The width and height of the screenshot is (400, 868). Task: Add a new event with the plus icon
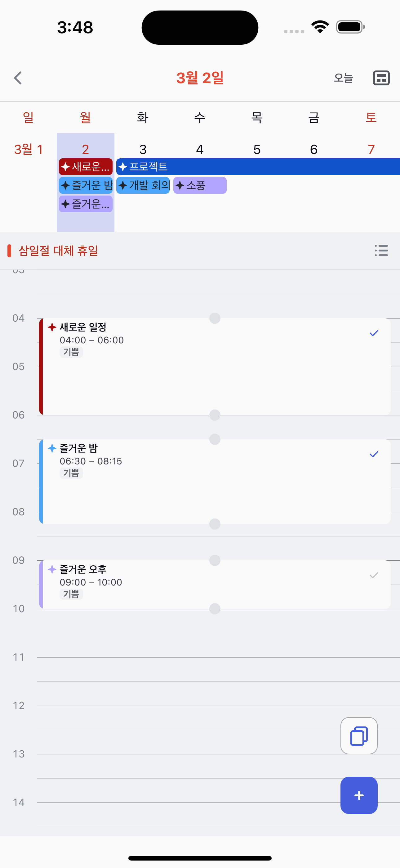pos(358,795)
